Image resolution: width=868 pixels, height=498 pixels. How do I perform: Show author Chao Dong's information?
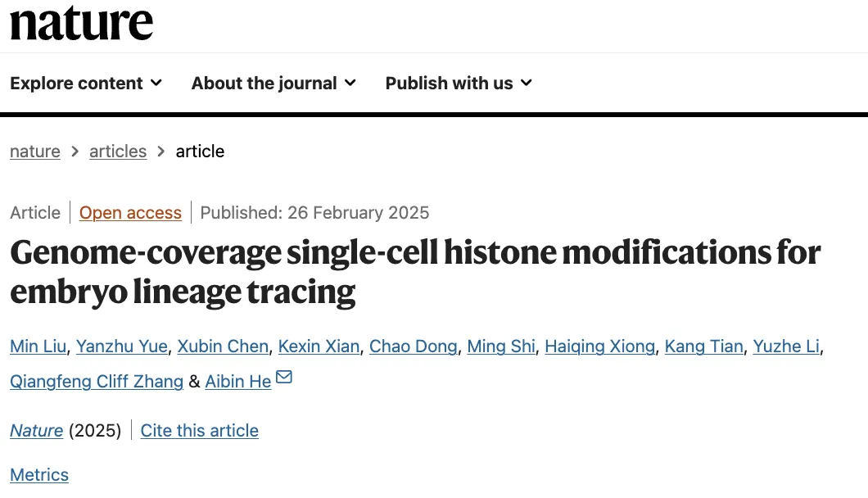[x=413, y=346]
